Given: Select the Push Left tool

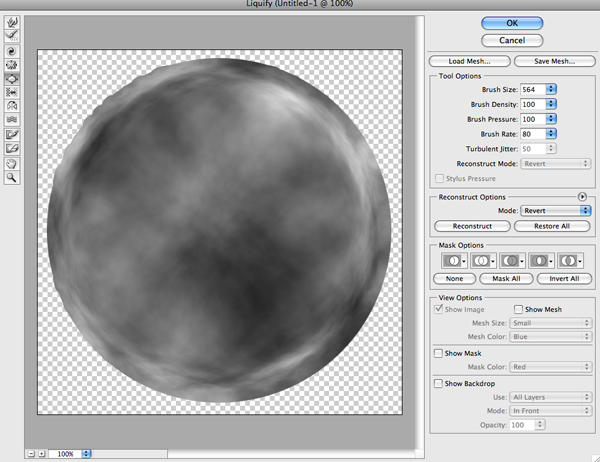Looking at the screenshot, I should pyautogui.click(x=12, y=92).
